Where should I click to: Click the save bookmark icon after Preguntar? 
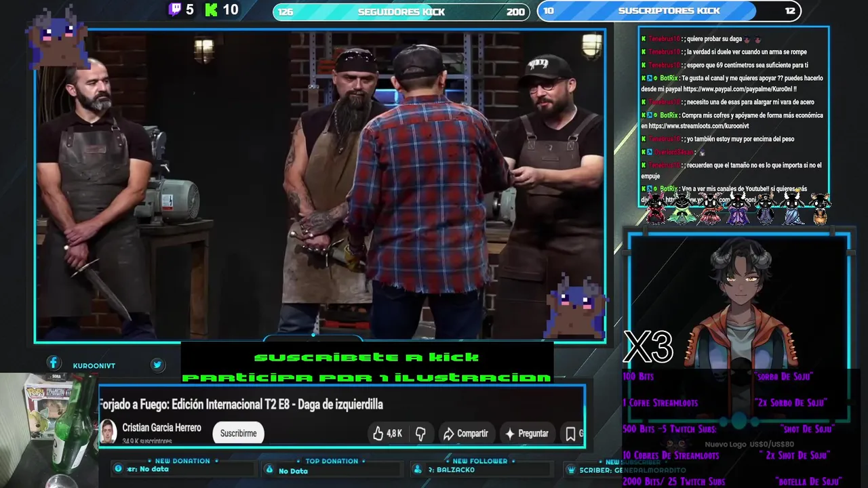point(571,433)
